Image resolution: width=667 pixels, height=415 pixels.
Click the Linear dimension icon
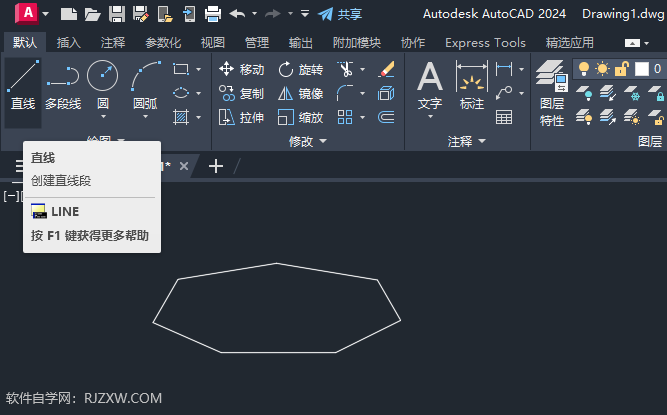[x=504, y=69]
